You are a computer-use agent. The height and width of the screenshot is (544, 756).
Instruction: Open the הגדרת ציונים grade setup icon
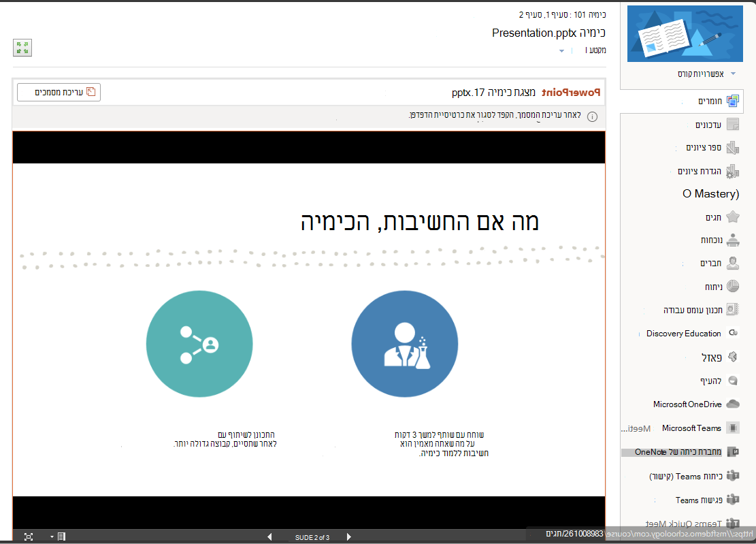[732, 171]
